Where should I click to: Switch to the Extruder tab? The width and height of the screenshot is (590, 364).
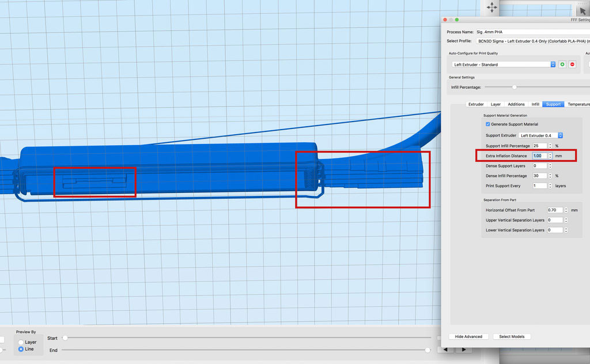pos(476,104)
